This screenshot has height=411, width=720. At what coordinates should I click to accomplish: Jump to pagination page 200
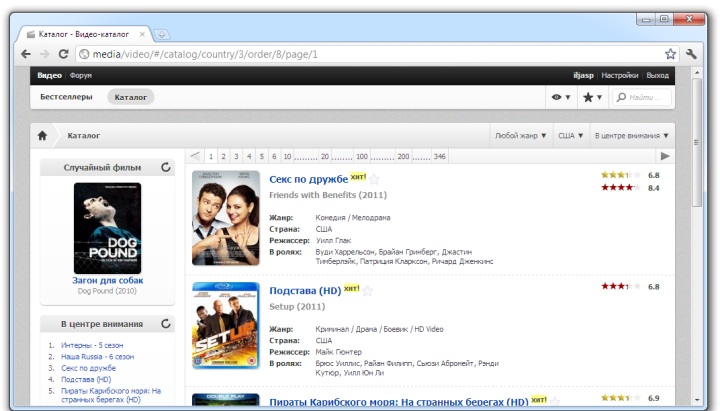pos(403,156)
